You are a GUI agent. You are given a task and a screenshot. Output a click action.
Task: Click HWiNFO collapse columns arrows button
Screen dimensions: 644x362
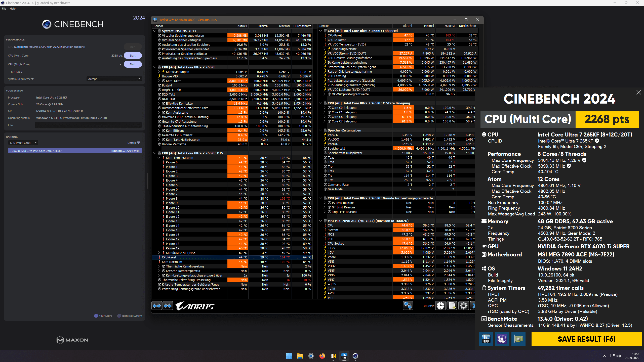168,306
